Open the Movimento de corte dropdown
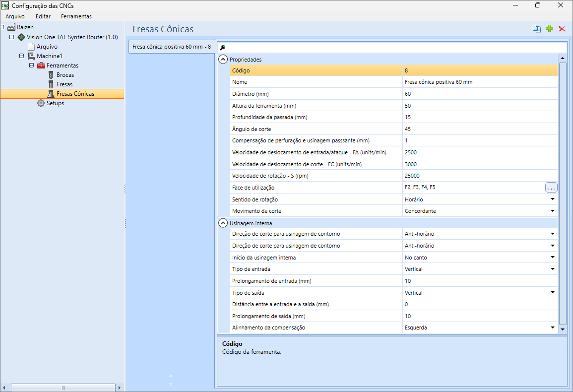 553,211
